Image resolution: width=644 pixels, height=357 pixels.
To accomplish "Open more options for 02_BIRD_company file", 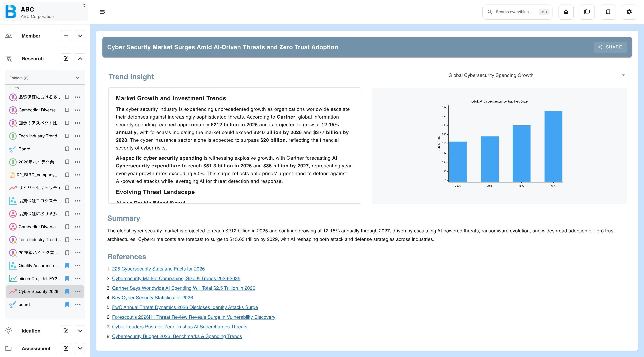I will 78,175.
